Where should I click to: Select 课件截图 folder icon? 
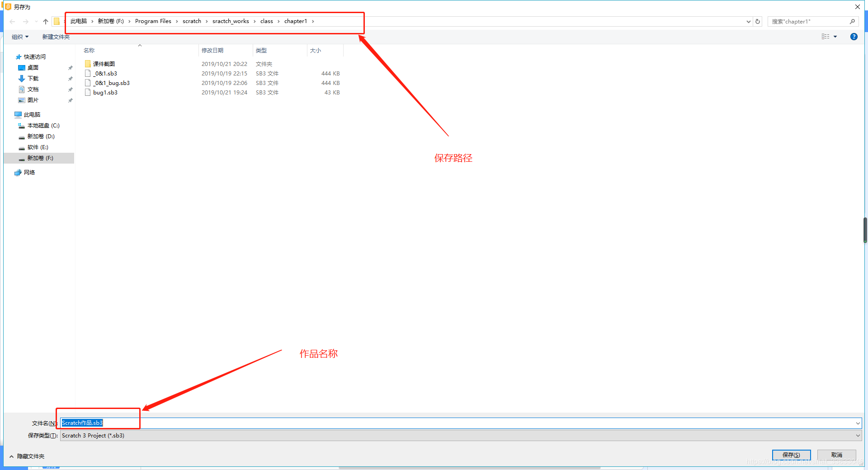click(x=88, y=64)
